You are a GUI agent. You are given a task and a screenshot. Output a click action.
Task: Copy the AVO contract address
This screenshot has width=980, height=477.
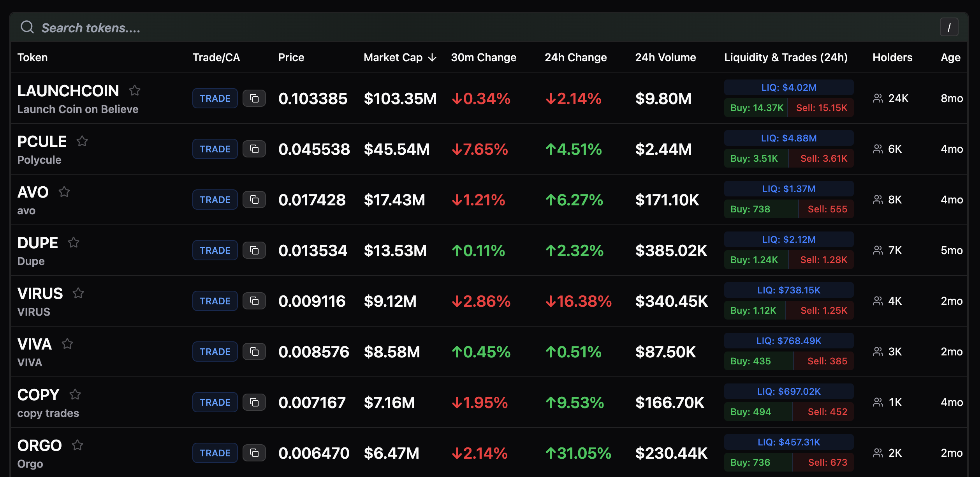254,200
